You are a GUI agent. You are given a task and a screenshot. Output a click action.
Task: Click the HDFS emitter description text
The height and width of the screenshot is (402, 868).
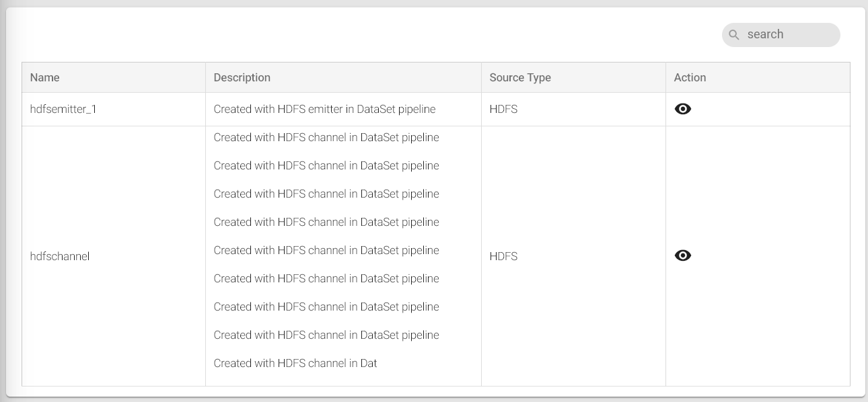tap(324, 109)
